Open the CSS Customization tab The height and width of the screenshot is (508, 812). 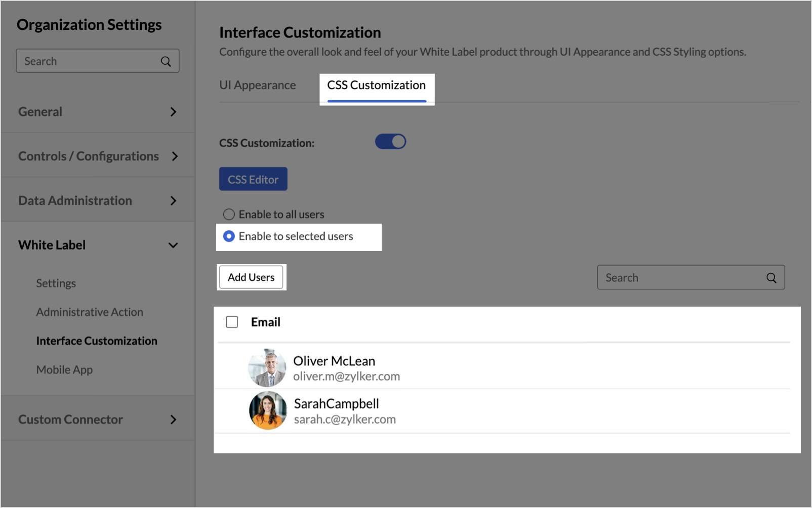(376, 86)
